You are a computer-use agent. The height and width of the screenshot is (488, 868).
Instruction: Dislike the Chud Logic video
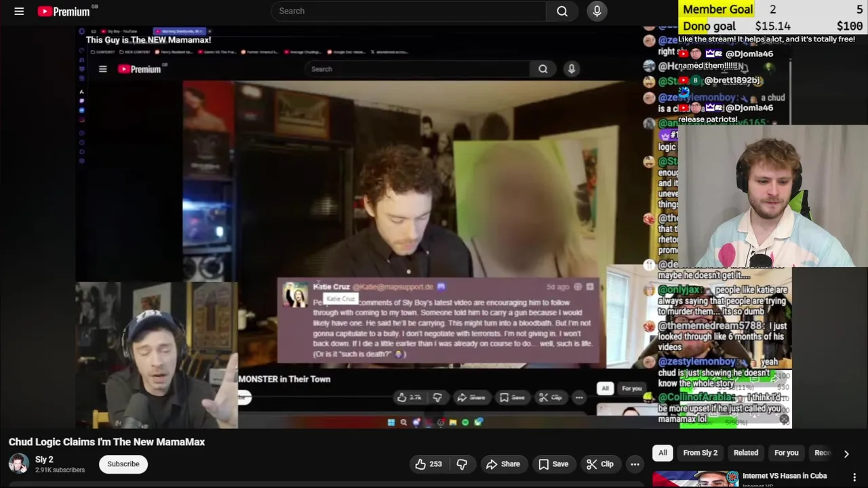click(462, 464)
